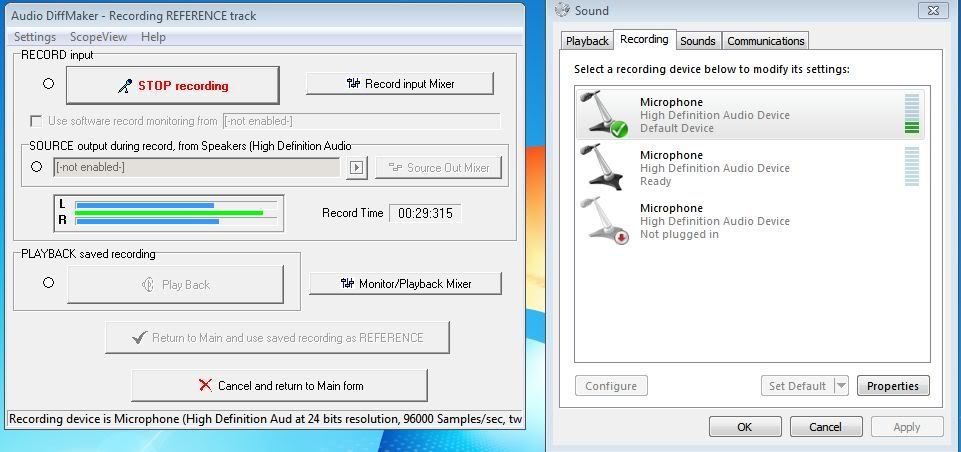Click Apply in the Sound dialog
Viewport: 961px width, 452px height.
(906, 427)
